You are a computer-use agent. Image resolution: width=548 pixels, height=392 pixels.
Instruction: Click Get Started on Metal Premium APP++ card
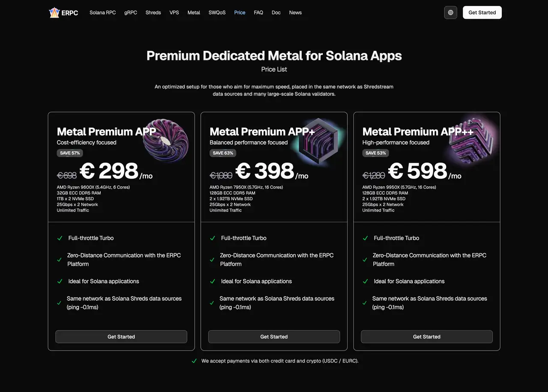click(x=426, y=337)
